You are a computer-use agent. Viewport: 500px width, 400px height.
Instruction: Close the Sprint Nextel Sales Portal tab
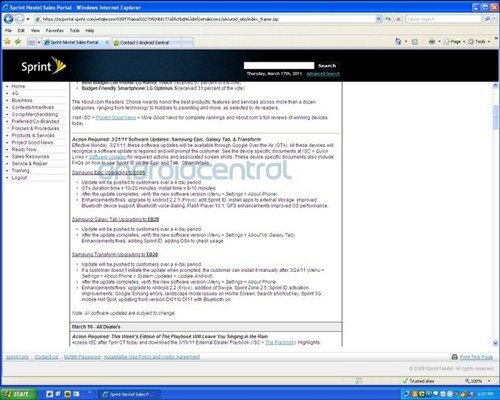point(107,42)
